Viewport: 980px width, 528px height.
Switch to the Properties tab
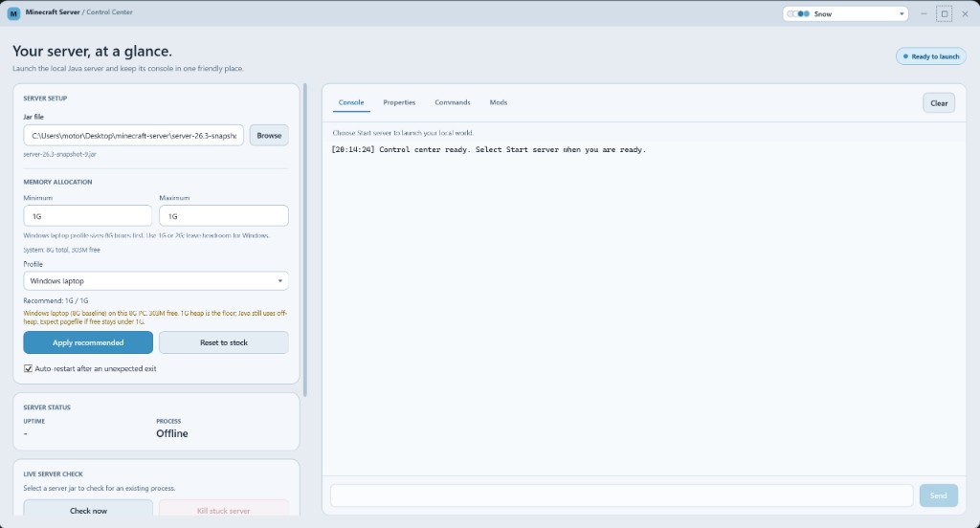[399, 102]
